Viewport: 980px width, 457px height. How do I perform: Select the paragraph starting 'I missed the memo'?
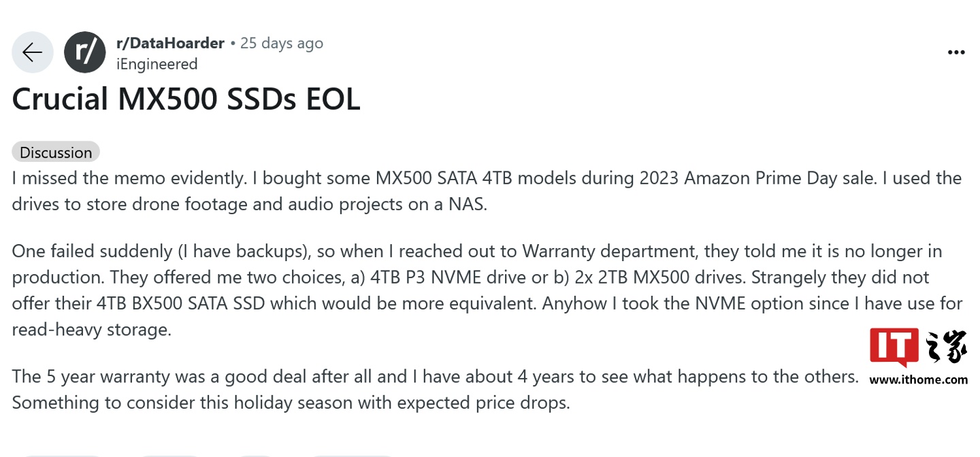[x=487, y=191]
